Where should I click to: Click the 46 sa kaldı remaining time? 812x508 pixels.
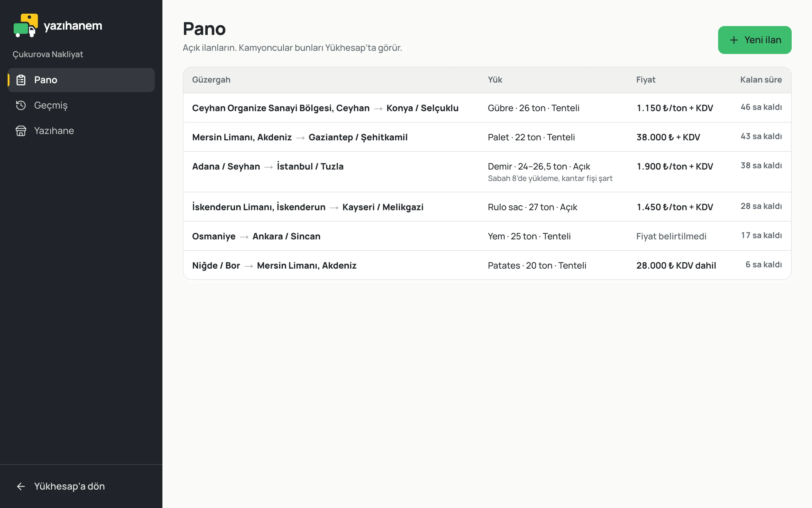pyautogui.click(x=761, y=107)
